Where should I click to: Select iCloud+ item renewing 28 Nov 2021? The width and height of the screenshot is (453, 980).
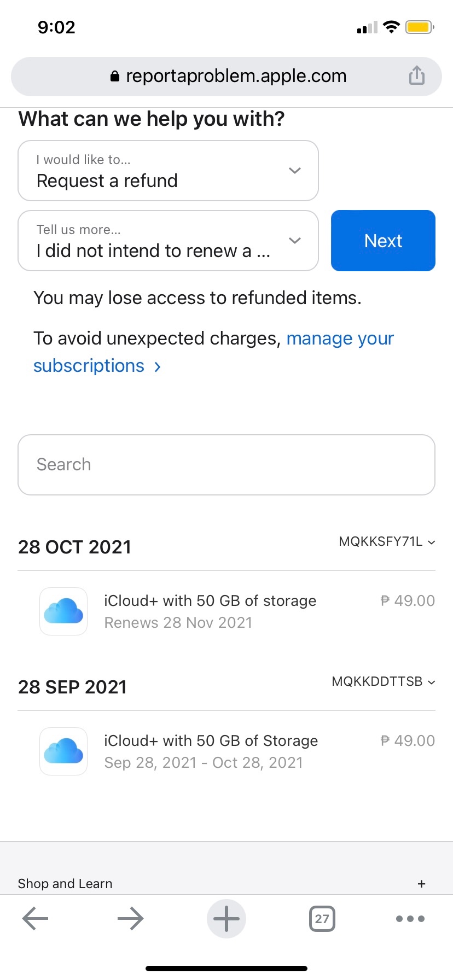click(210, 611)
